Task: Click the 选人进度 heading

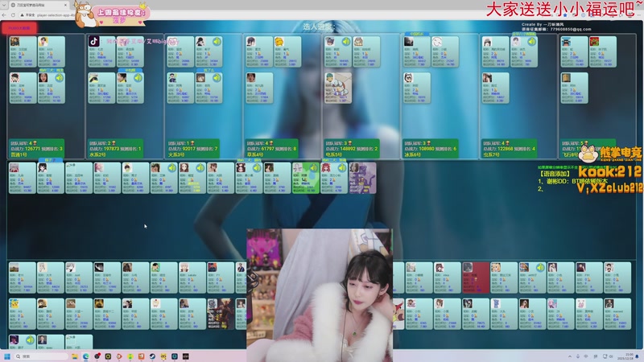Action: click(319, 27)
